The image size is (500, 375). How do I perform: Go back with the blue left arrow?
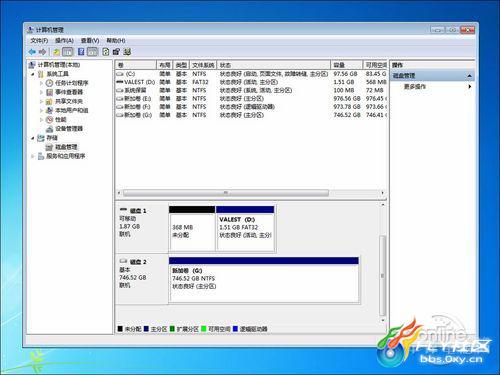[x=32, y=52]
